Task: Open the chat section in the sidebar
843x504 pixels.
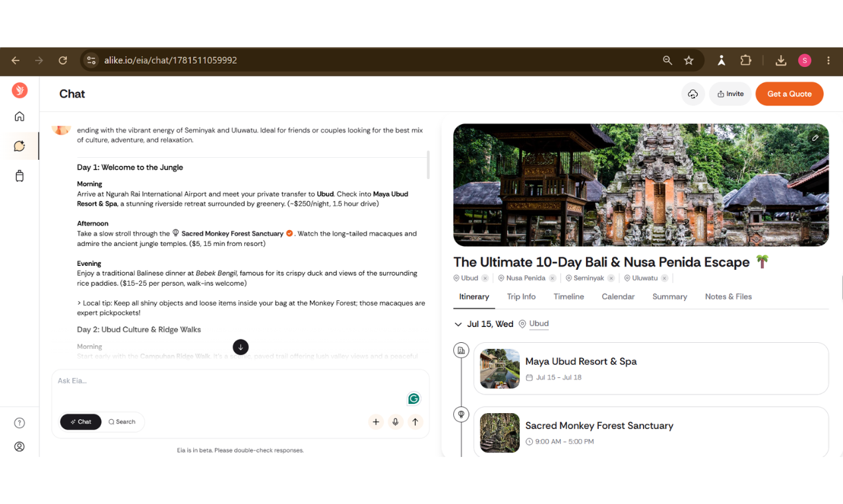Action: coord(19,146)
